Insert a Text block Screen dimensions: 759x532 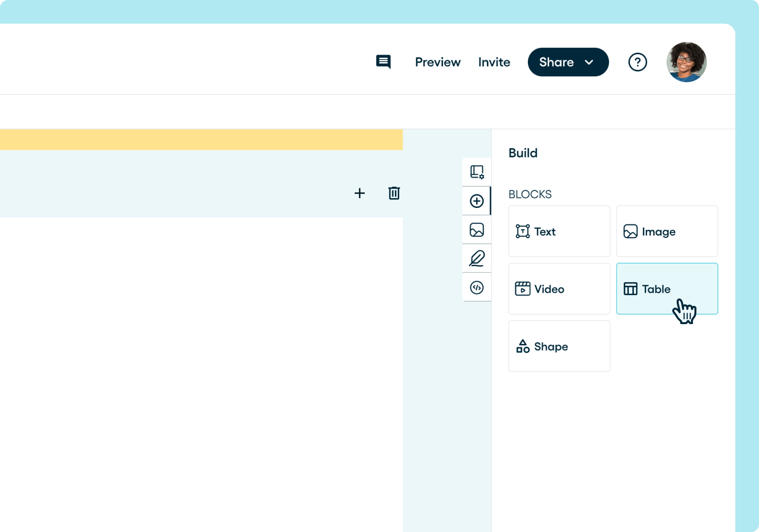[x=559, y=231]
